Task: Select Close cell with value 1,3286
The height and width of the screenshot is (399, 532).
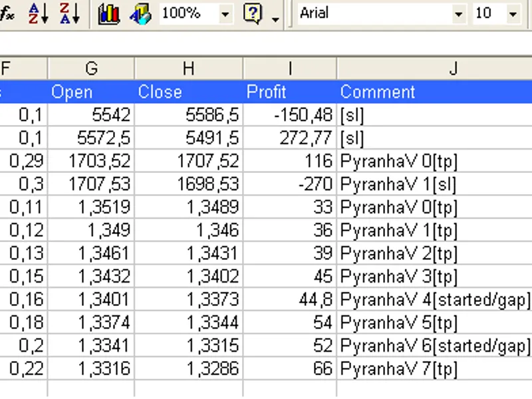Action: point(189,369)
